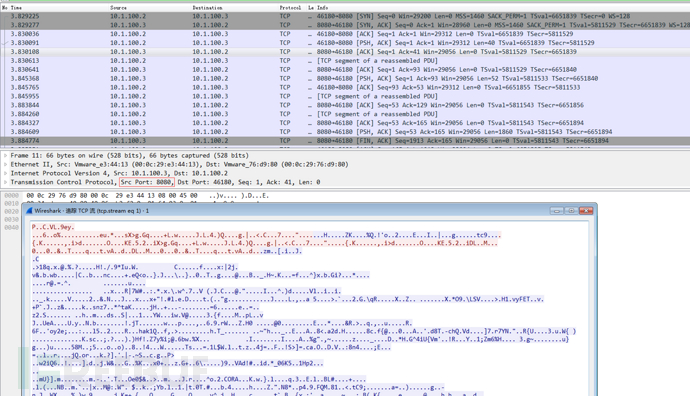Sort packets by the Time column header
The width and height of the screenshot is (690, 396).
(16, 7)
